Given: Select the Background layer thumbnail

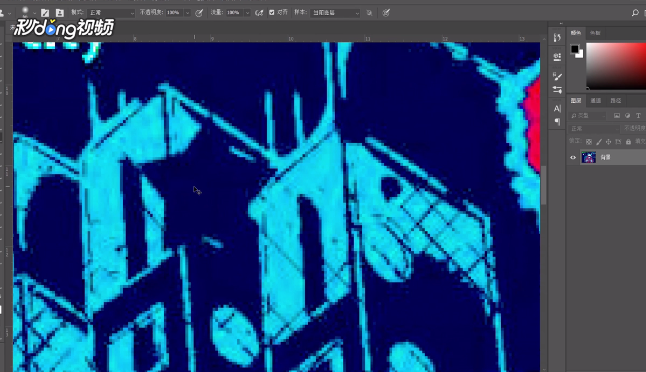Looking at the screenshot, I should tap(588, 157).
